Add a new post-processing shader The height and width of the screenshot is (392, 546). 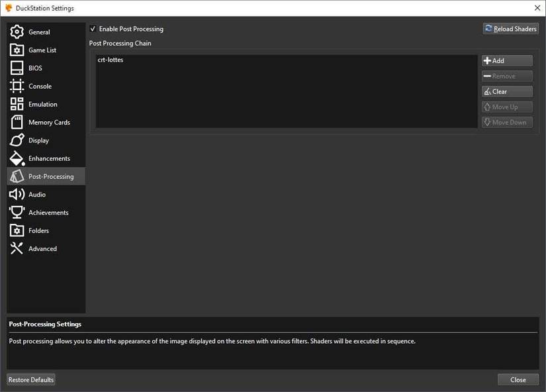click(506, 60)
